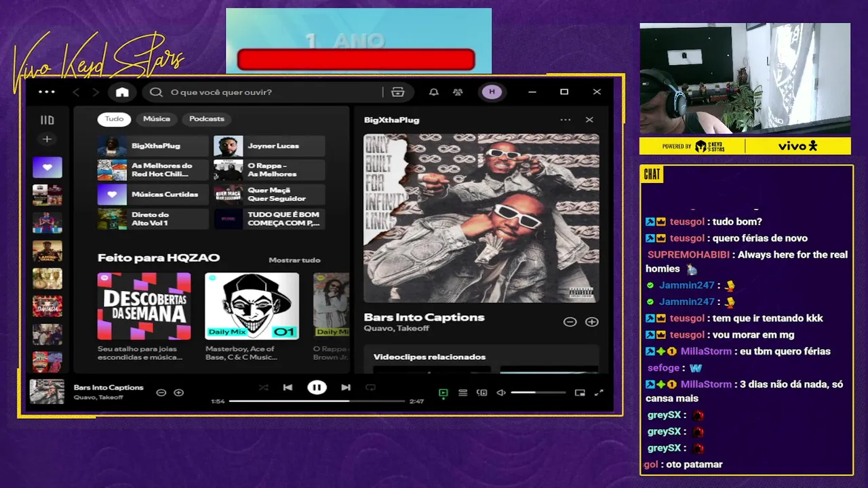Toggle repeat mode

click(x=370, y=388)
